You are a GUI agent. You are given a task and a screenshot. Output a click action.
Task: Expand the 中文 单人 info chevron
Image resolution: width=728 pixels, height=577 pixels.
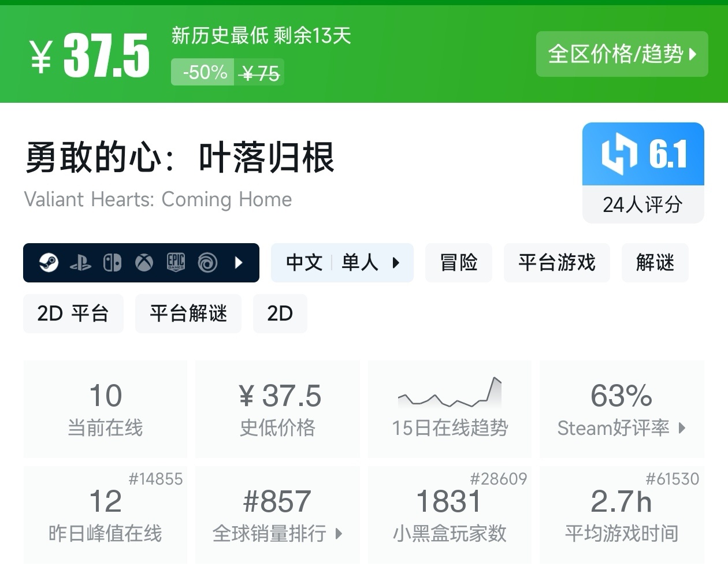[x=396, y=263]
